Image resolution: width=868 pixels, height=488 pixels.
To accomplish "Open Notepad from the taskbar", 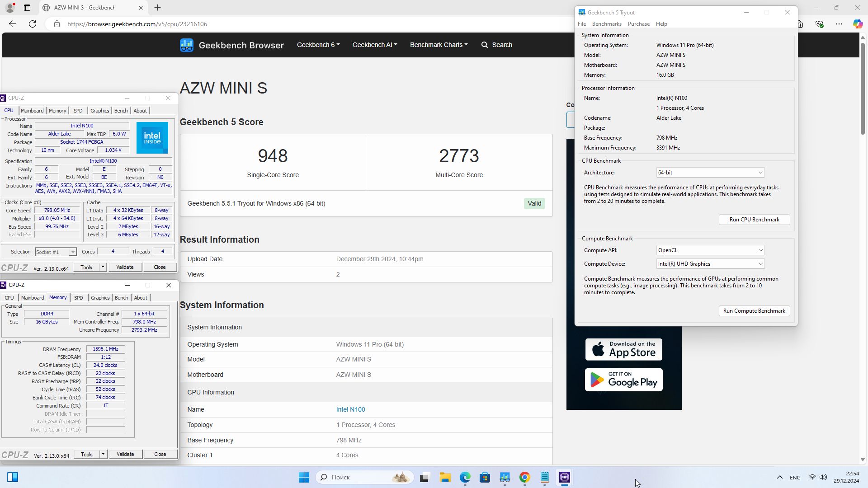I will 545,477.
